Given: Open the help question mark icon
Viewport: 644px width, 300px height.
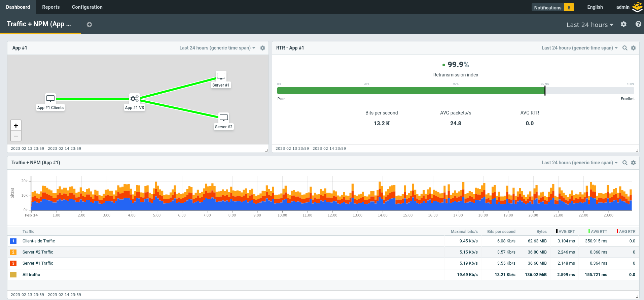Looking at the screenshot, I should pyautogui.click(x=638, y=24).
